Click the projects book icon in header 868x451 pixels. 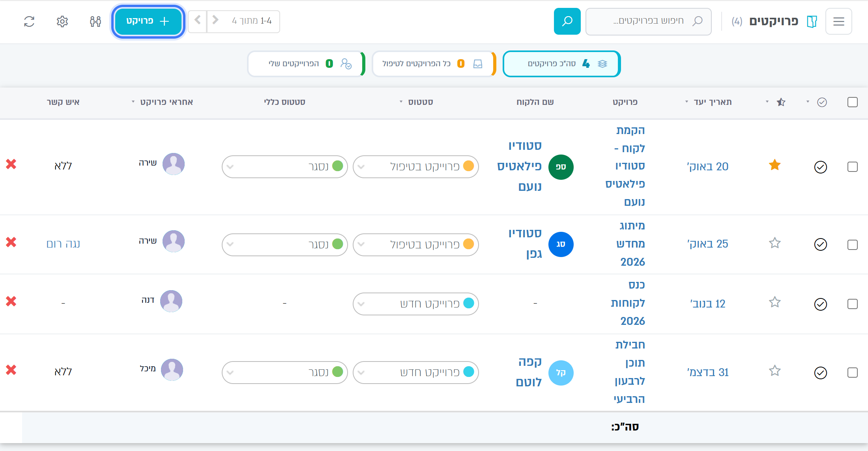[812, 21]
